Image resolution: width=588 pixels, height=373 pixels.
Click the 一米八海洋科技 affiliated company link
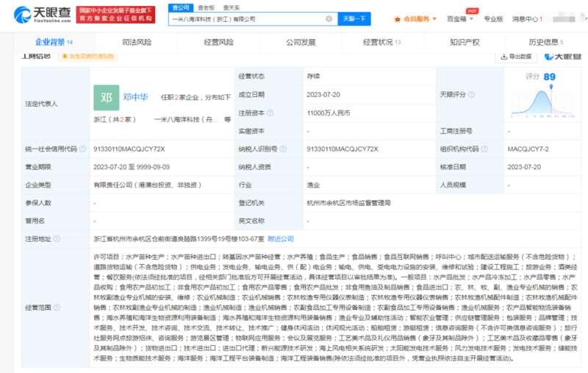pyautogui.click(x=186, y=119)
